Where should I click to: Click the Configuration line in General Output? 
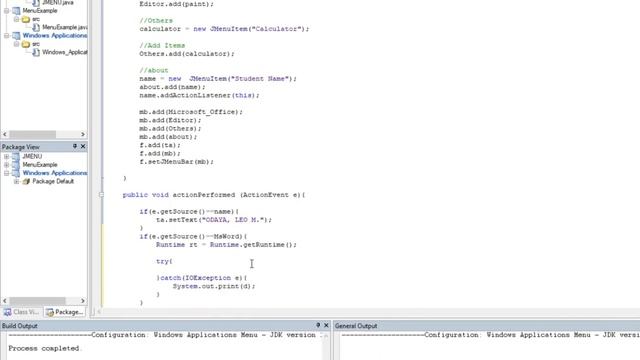click(x=491, y=335)
